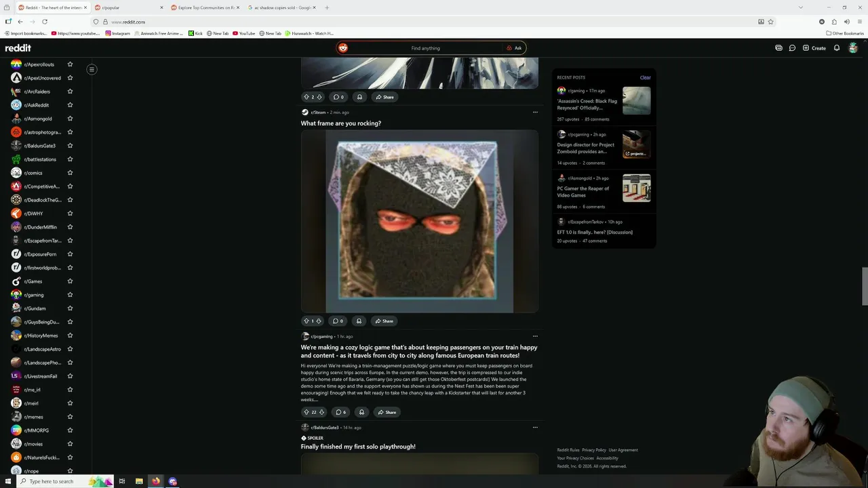This screenshot has width=868, height=488.
Task: Toggle favorite star for r/BaldursGate3
Action: [x=70, y=146]
